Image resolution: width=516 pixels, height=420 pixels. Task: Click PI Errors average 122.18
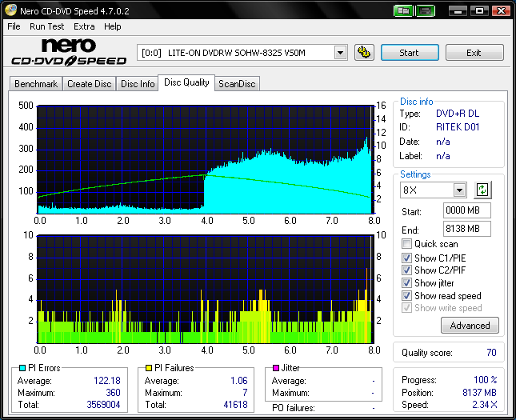[x=107, y=381]
